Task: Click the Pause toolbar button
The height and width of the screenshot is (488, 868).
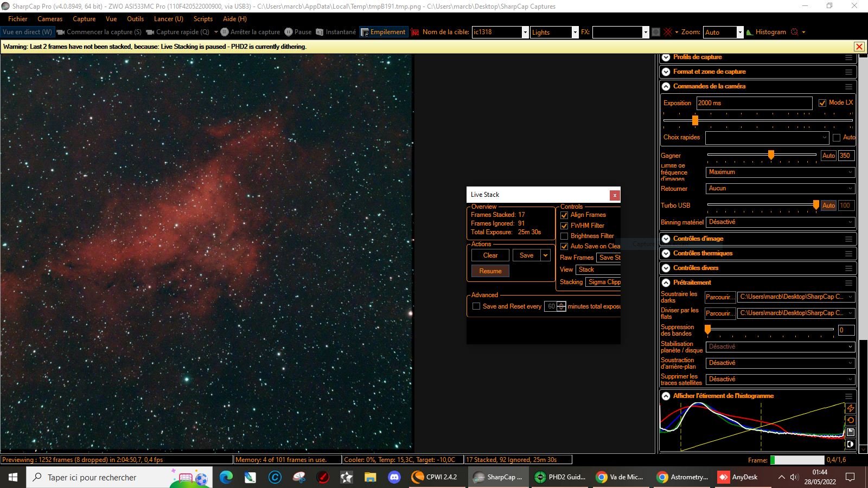Action: [x=298, y=32]
